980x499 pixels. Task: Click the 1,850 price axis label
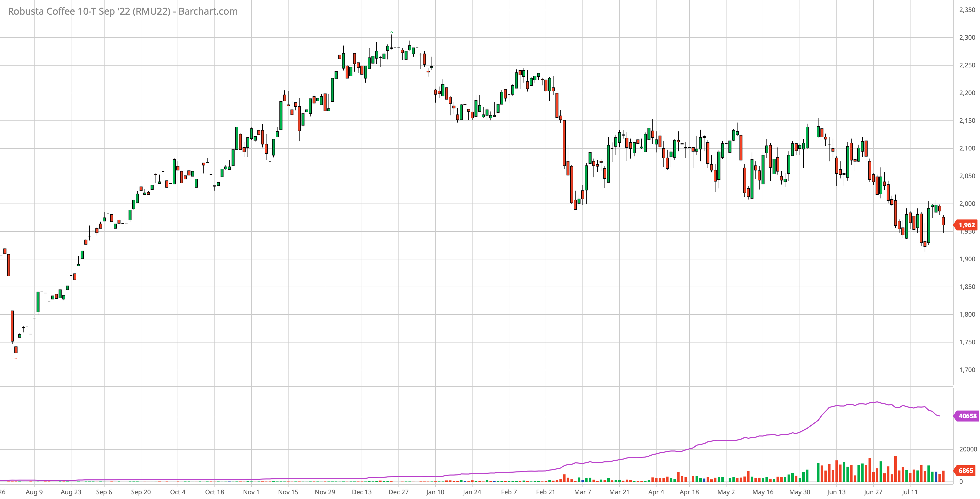967,287
